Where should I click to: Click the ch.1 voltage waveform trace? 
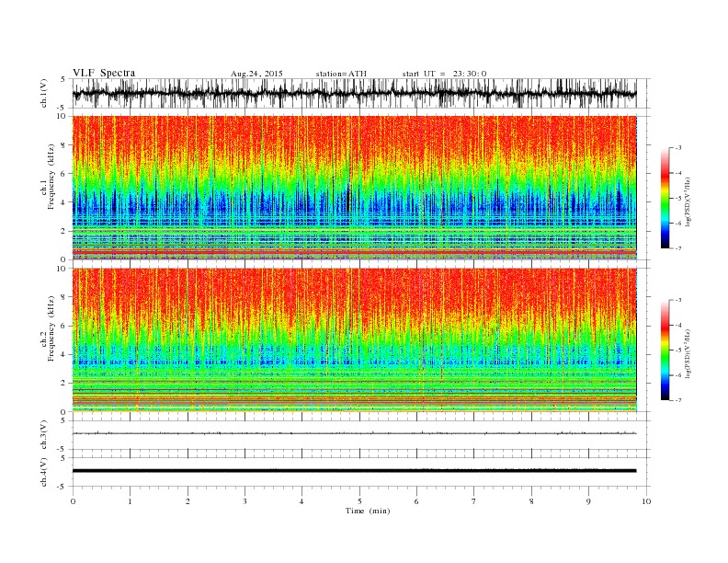(355, 93)
